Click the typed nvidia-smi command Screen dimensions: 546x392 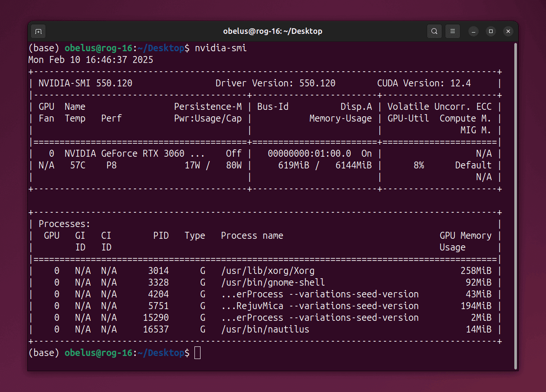click(x=221, y=48)
